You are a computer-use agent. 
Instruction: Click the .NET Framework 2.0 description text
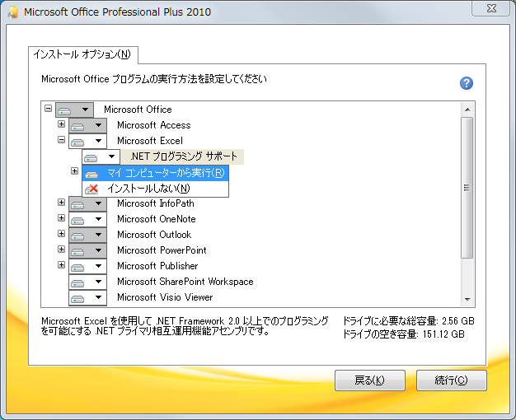pos(185,326)
